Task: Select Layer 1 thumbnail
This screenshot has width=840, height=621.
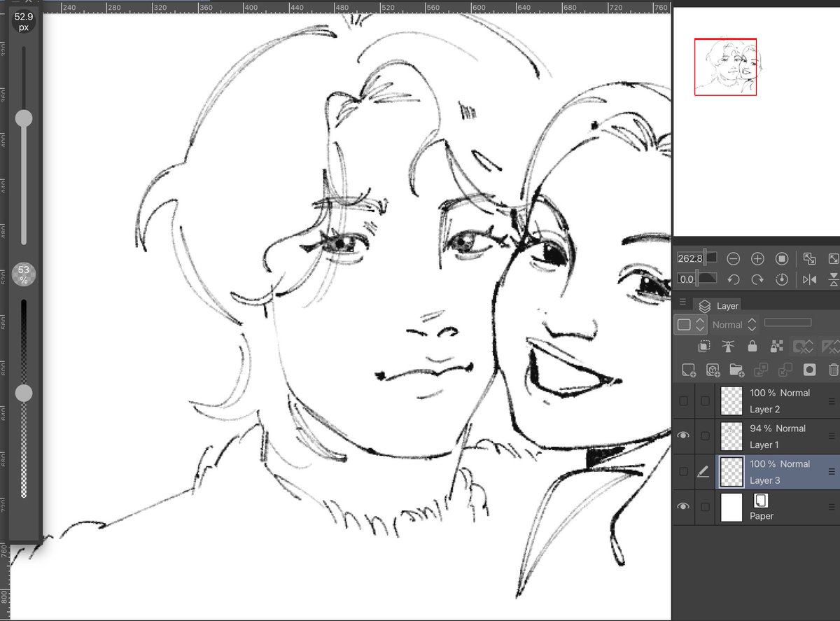Action: (x=731, y=436)
